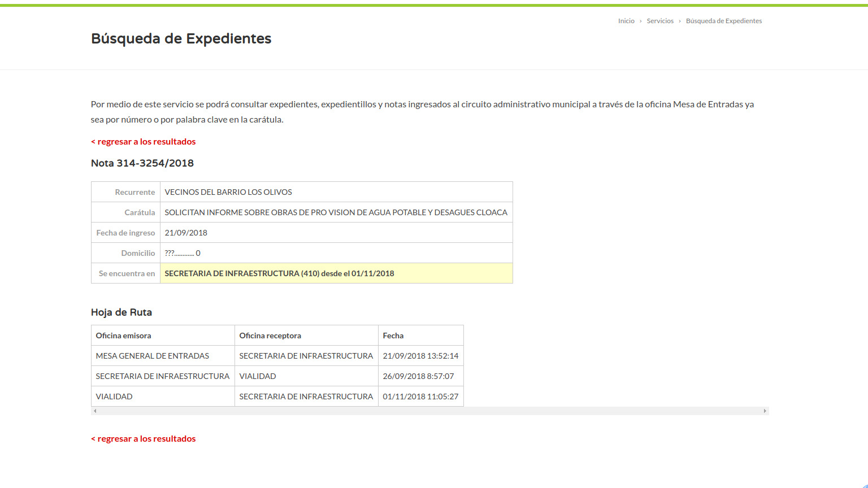This screenshot has height=488, width=868.
Task: Click the horizontal scrollbar track below the table
Action: [x=429, y=411]
